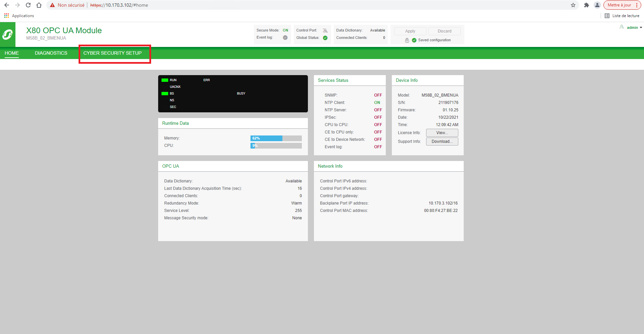Click the Memory 62% progress bar

coord(276,138)
